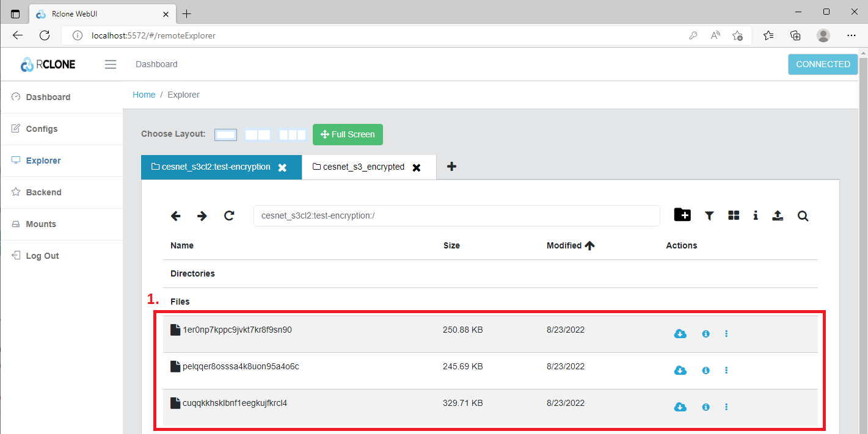Open more actions menu for cuqqkkhsklbnf1eegkujfkrcl4
The height and width of the screenshot is (434, 868).
726,407
